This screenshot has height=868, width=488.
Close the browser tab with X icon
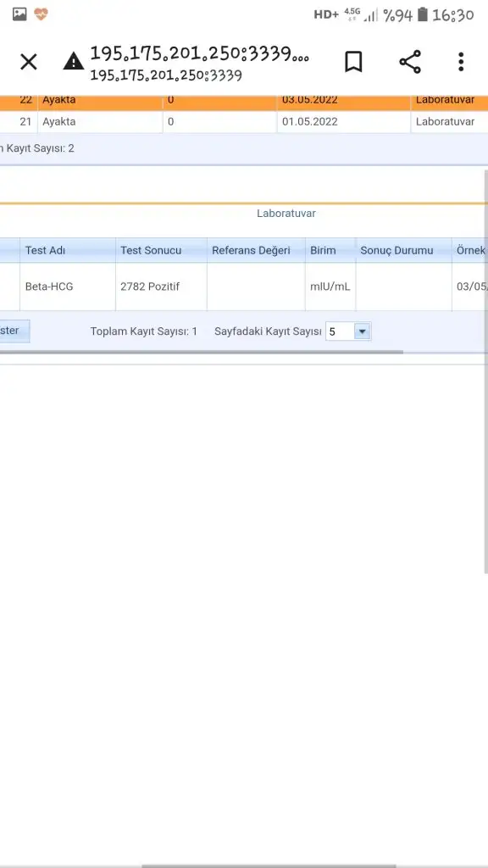pyautogui.click(x=28, y=62)
